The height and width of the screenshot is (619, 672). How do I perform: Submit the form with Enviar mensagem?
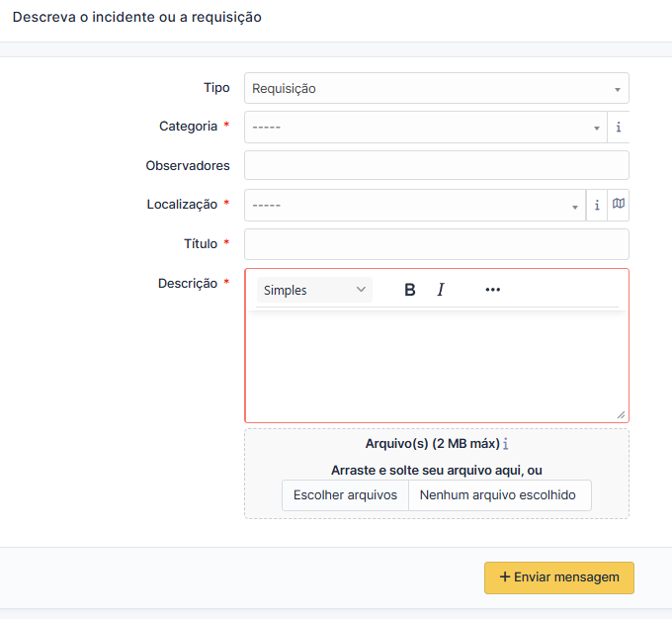[x=559, y=577]
